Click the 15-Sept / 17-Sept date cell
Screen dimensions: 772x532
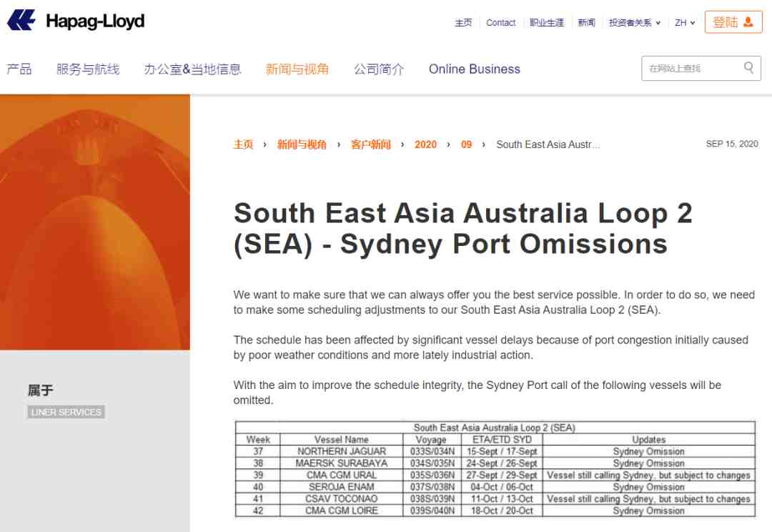[502, 451]
